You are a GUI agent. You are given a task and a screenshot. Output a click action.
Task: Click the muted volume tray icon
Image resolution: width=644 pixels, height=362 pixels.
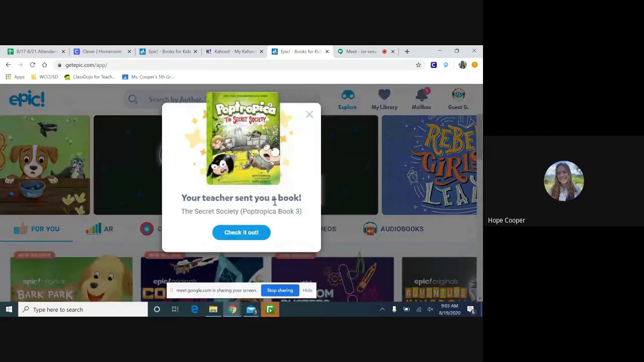[x=430, y=309]
